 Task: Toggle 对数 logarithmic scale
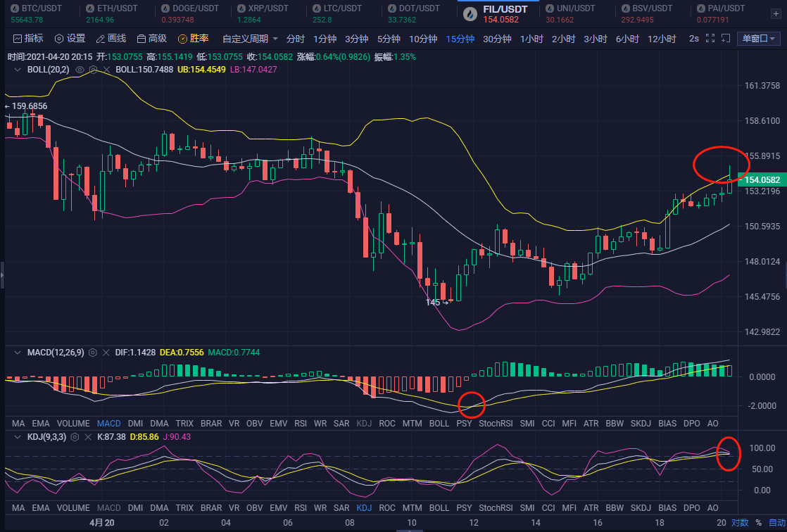click(x=740, y=523)
